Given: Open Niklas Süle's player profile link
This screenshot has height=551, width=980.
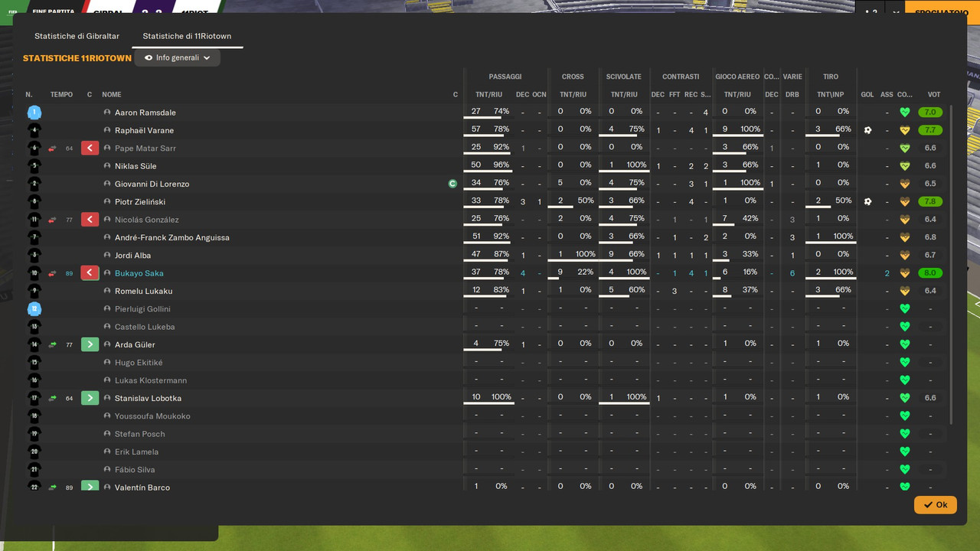Looking at the screenshot, I should (x=136, y=166).
